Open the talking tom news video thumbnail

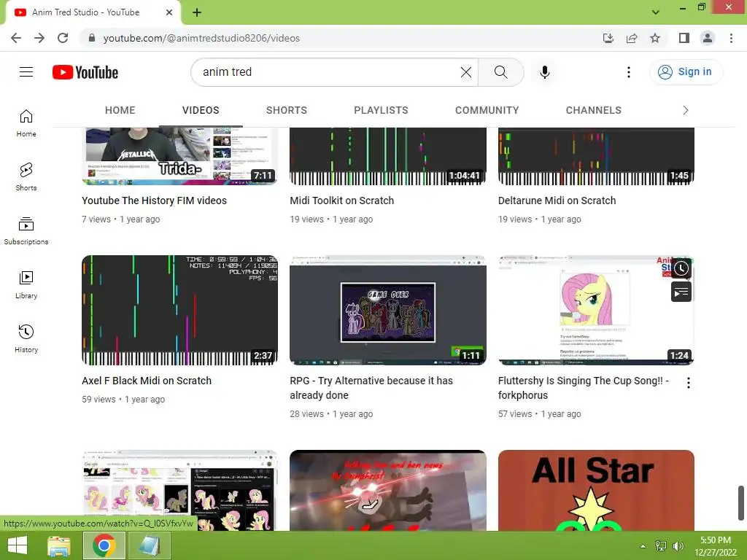[x=388, y=490]
